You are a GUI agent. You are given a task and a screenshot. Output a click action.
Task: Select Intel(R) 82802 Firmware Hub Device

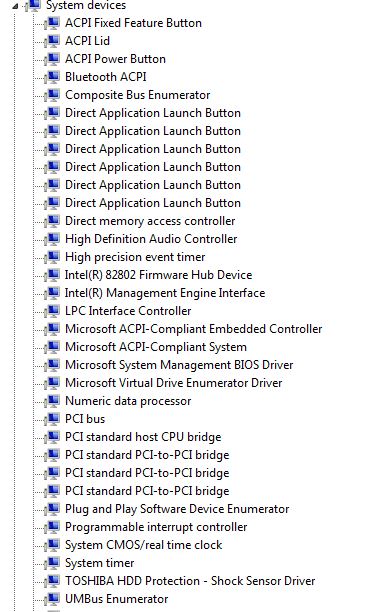click(158, 275)
